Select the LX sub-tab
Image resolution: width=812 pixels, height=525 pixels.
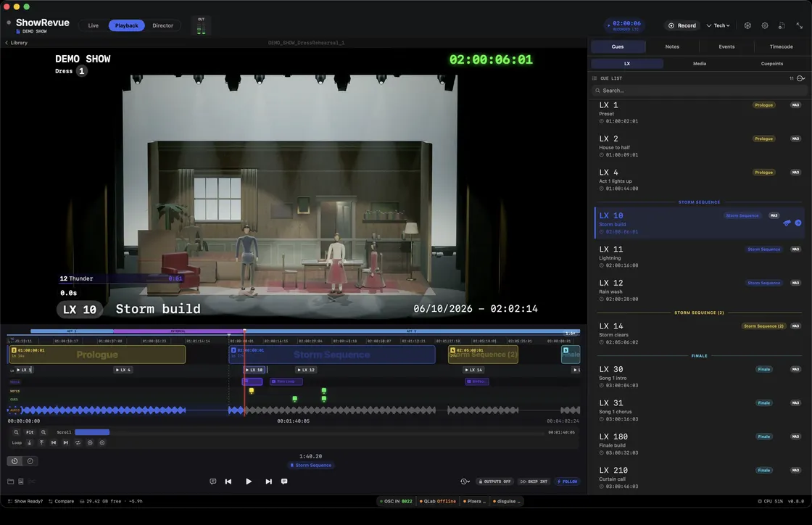click(627, 64)
